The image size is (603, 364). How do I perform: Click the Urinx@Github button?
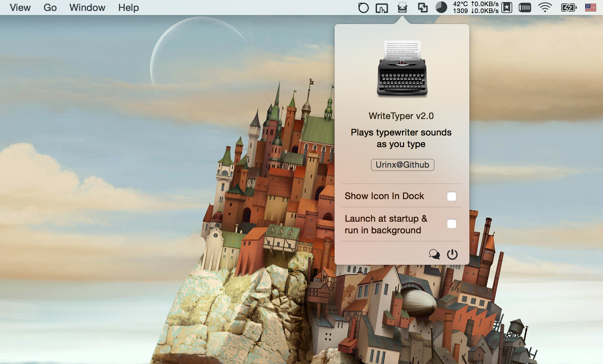tap(402, 165)
